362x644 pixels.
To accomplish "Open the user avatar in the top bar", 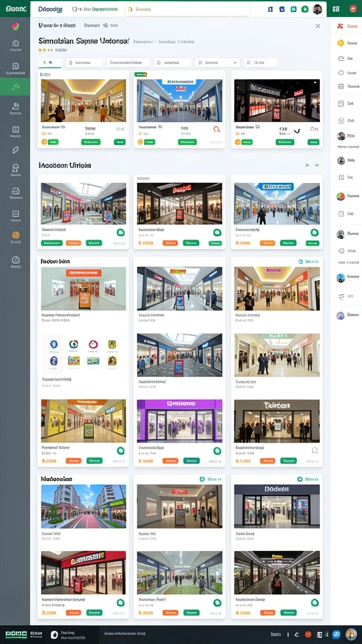I will pyautogui.click(x=317, y=9).
